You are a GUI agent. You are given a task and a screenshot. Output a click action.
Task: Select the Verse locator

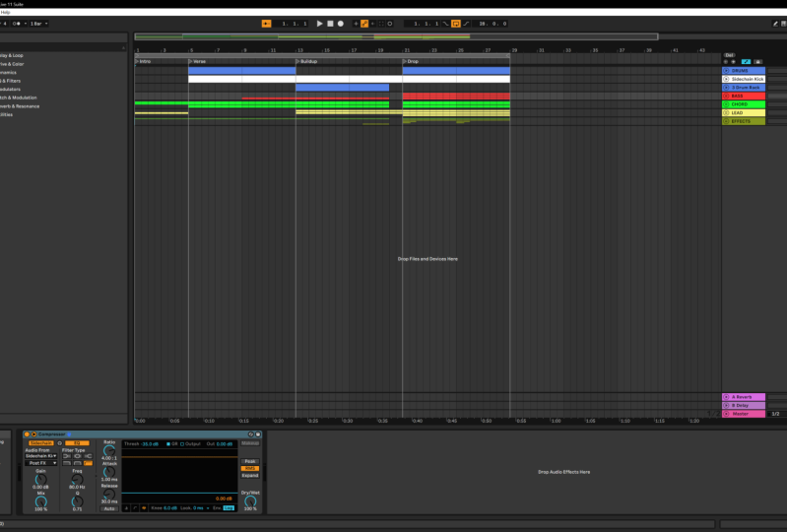(199, 61)
